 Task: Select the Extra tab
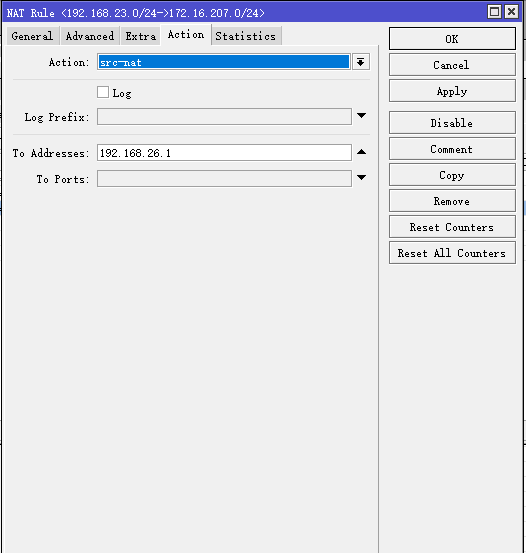coord(140,36)
